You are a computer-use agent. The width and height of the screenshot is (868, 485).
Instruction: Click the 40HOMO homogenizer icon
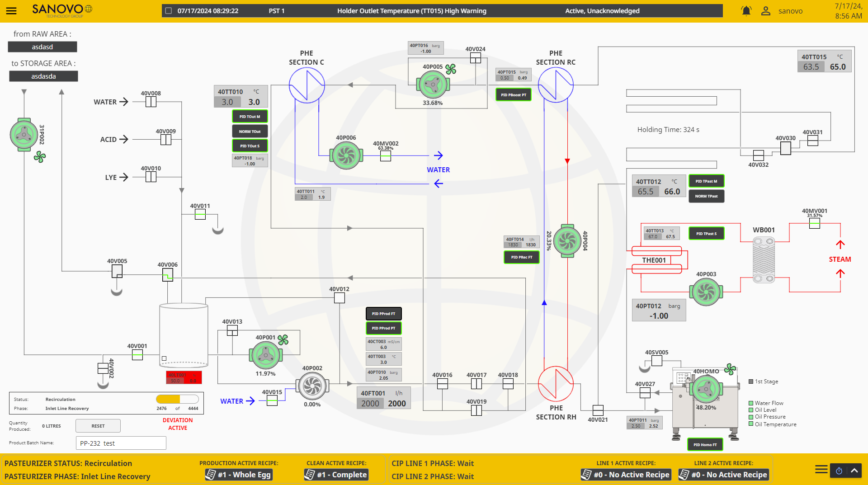tap(706, 390)
